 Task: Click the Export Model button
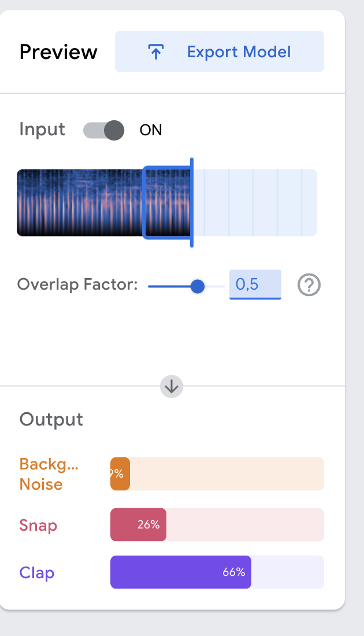(x=220, y=51)
